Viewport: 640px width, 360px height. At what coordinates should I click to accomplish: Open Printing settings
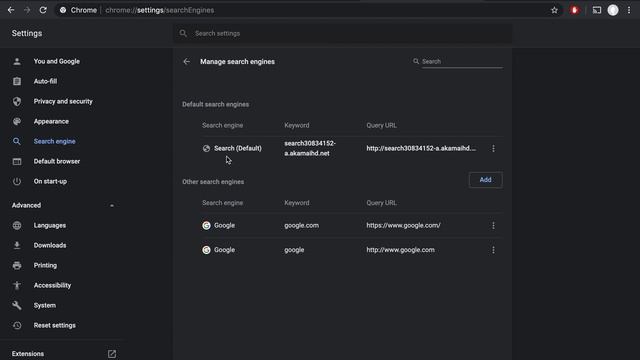[45, 265]
